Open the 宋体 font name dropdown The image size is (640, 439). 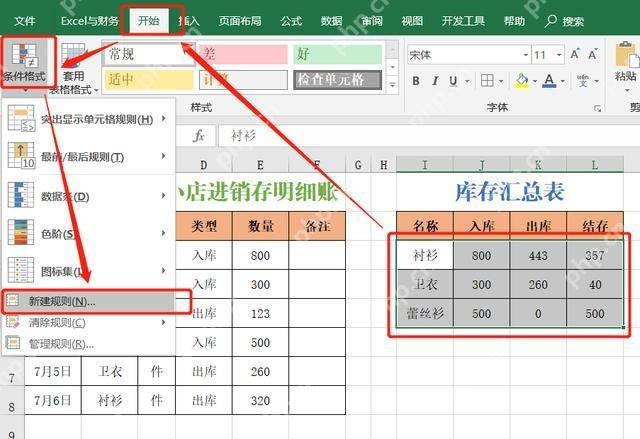526,55
